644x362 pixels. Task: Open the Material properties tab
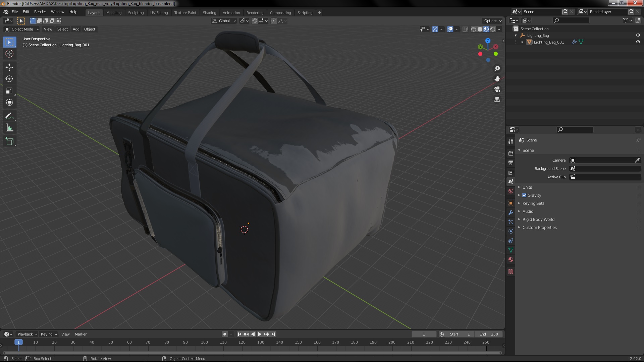point(511,260)
